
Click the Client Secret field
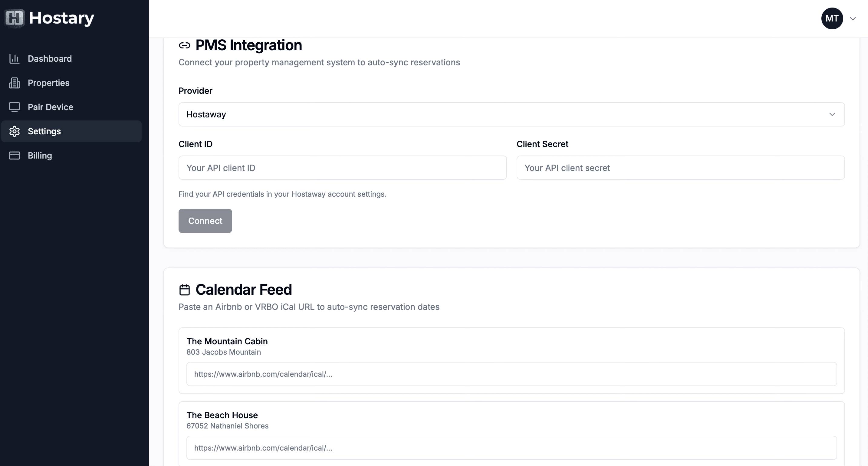click(x=680, y=167)
